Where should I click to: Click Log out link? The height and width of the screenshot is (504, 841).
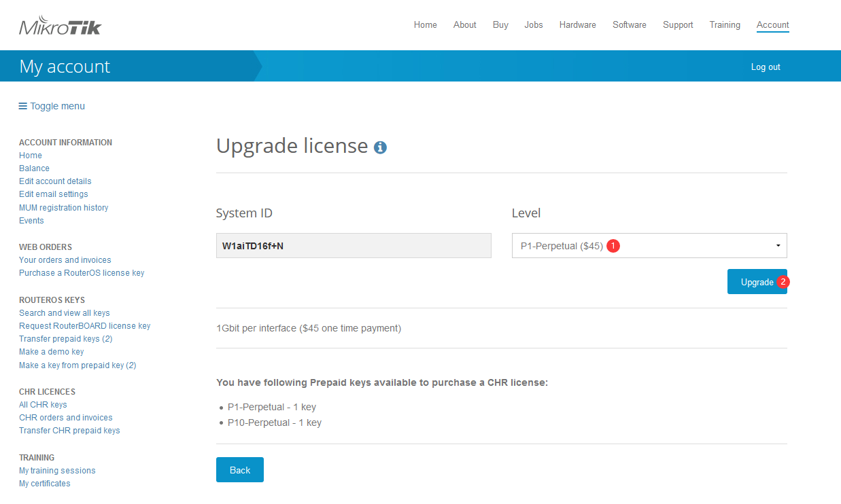(765, 67)
